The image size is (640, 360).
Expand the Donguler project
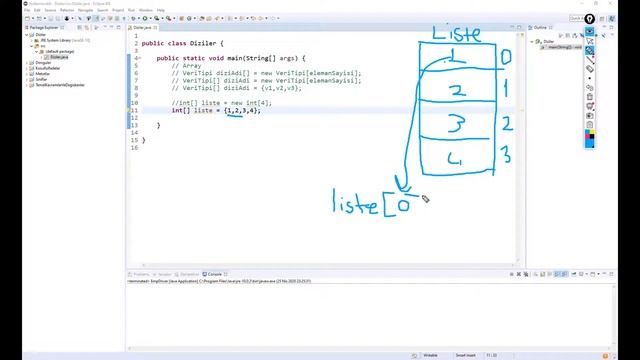pyautogui.click(x=27, y=63)
